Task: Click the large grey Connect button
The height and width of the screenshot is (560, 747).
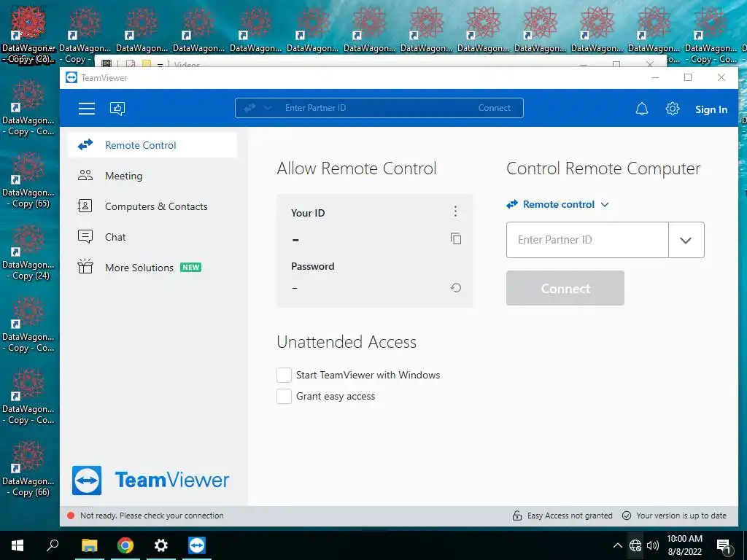Action: (x=565, y=288)
